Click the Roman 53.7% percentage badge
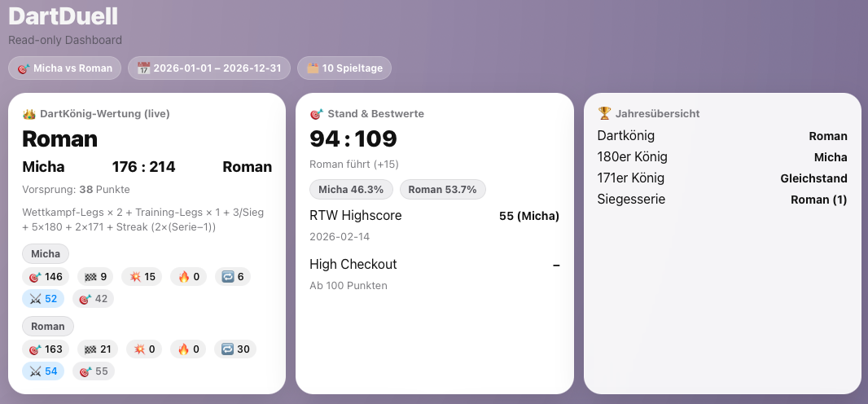Image resolution: width=868 pixels, height=404 pixels. coord(443,190)
